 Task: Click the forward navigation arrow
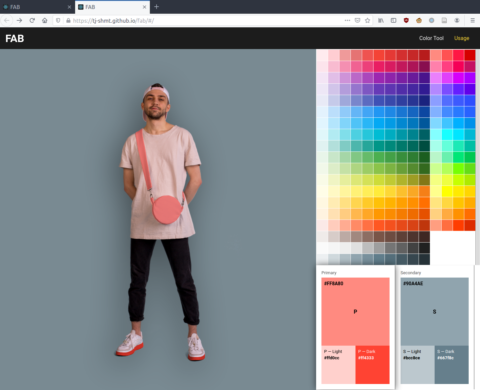click(19, 20)
